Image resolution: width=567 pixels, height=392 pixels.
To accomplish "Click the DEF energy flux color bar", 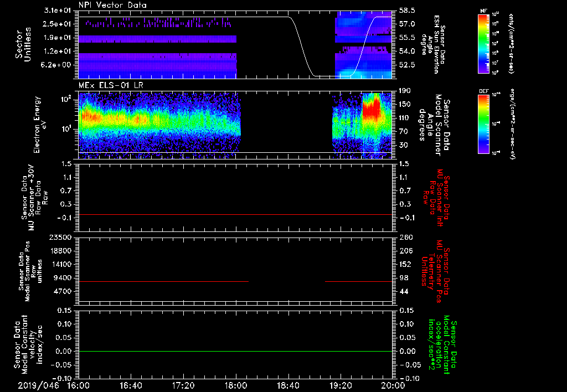I will 483,124.
